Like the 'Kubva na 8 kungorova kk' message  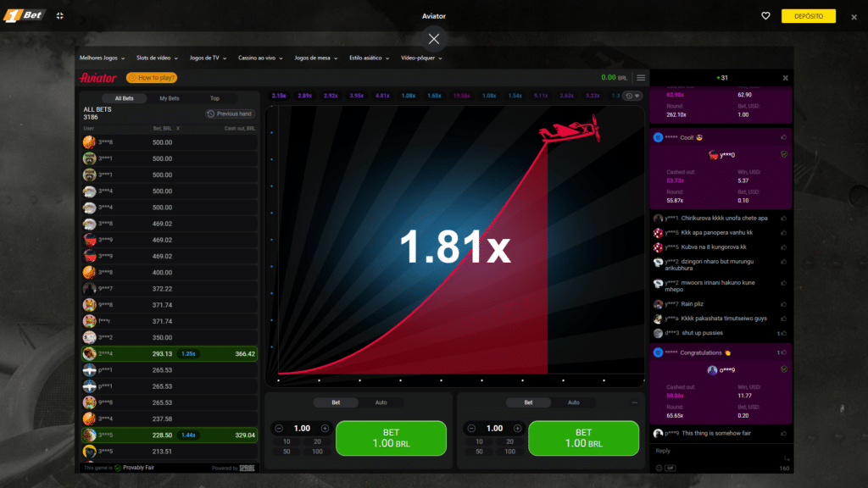coord(784,247)
